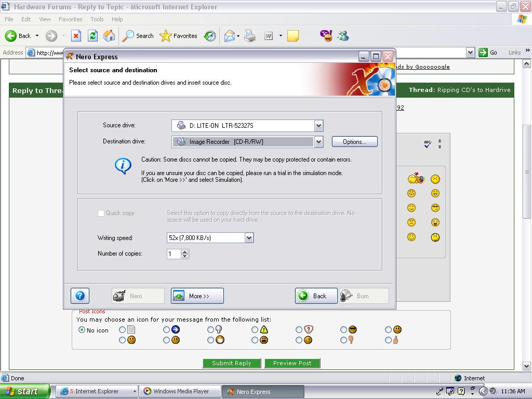Select the question mark post icon radio
Image resolution: width=532 pixels, height=399 pixels.
tap(299, 329)
